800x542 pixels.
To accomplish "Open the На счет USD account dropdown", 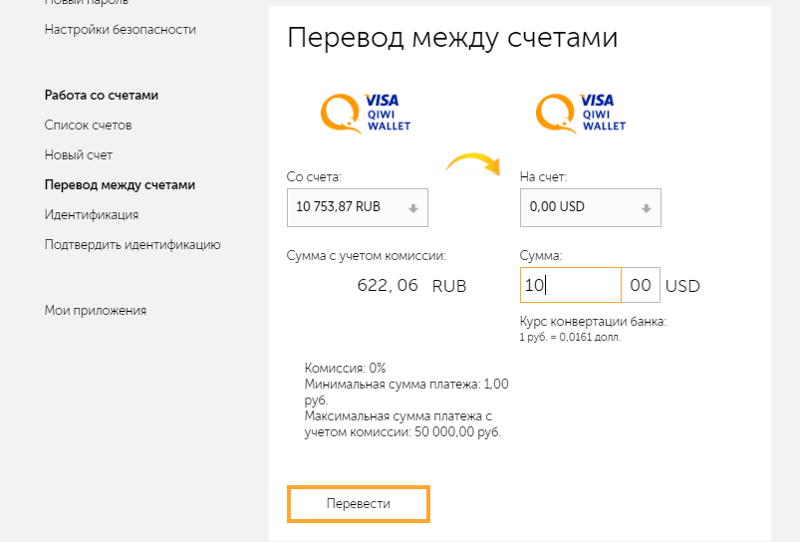I will [x=590, y=207].
